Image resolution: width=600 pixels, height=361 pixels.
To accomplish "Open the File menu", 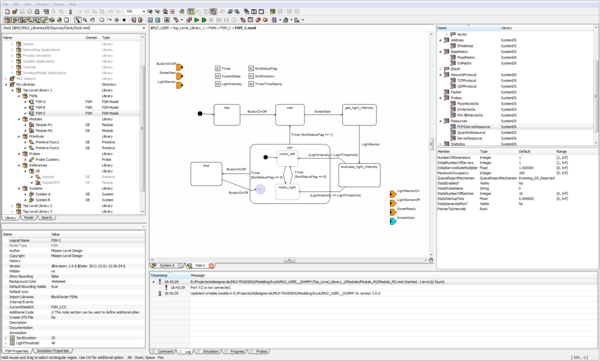I will [5, 4].
